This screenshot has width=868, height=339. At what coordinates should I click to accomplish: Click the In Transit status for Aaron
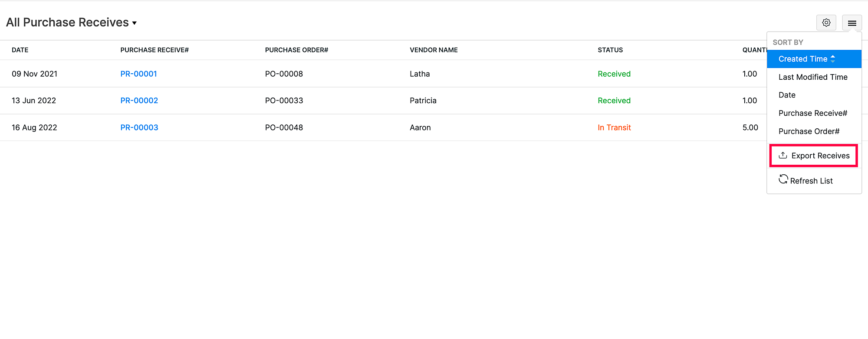coord(614,127)
